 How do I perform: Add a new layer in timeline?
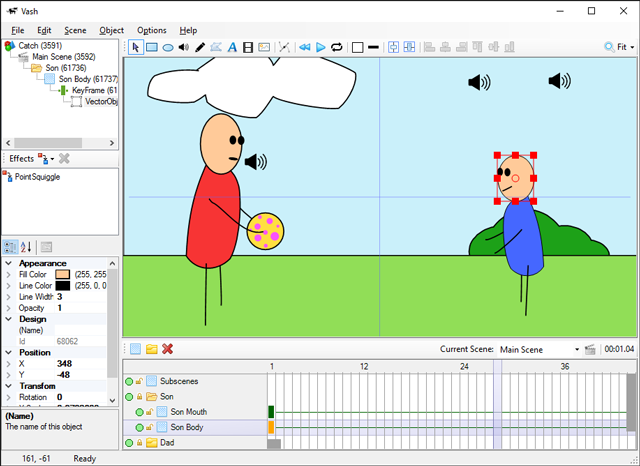(x=136, y=349)
